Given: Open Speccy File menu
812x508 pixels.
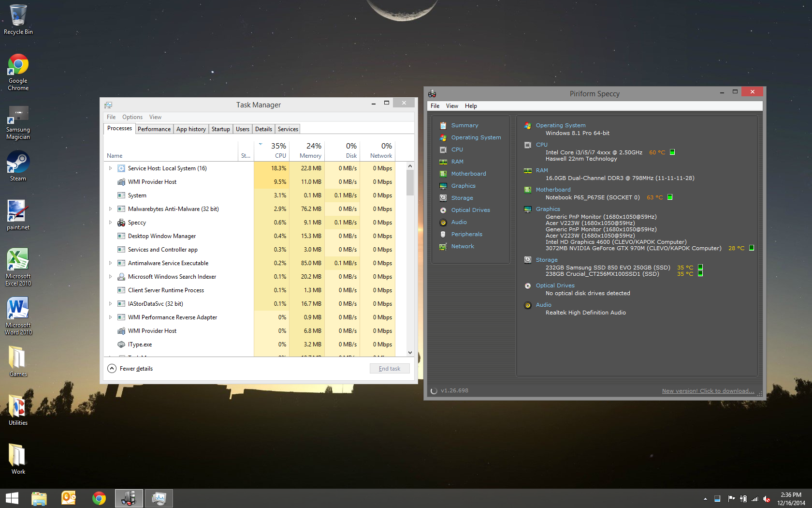Looking at the screenshot, I should point(435,106).
